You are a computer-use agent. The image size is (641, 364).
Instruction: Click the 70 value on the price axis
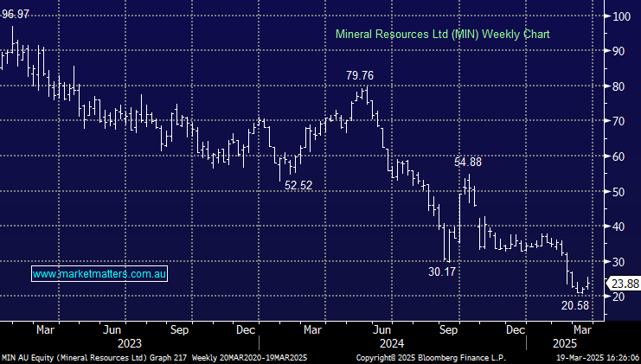(619, 121)
